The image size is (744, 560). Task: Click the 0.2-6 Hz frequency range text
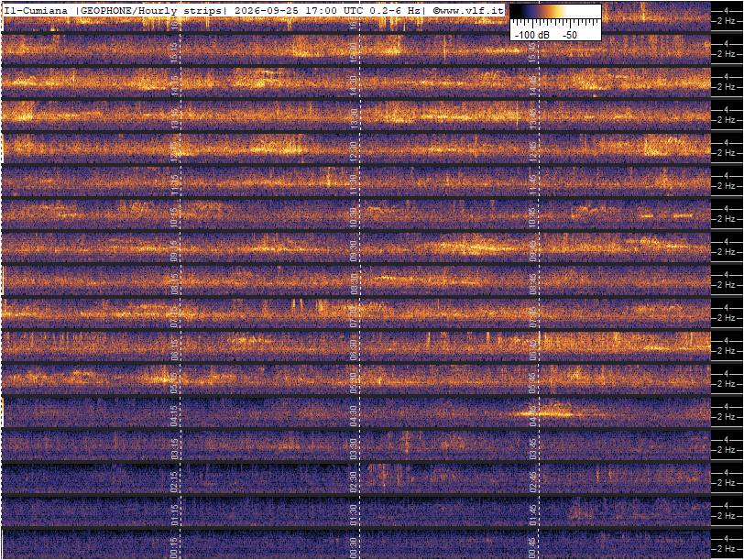tap(395, 10)
